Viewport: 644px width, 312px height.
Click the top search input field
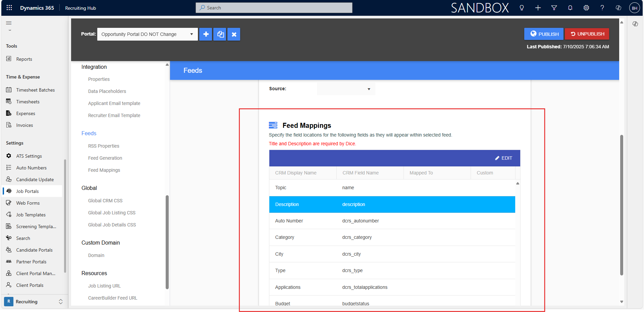point(274,8)
